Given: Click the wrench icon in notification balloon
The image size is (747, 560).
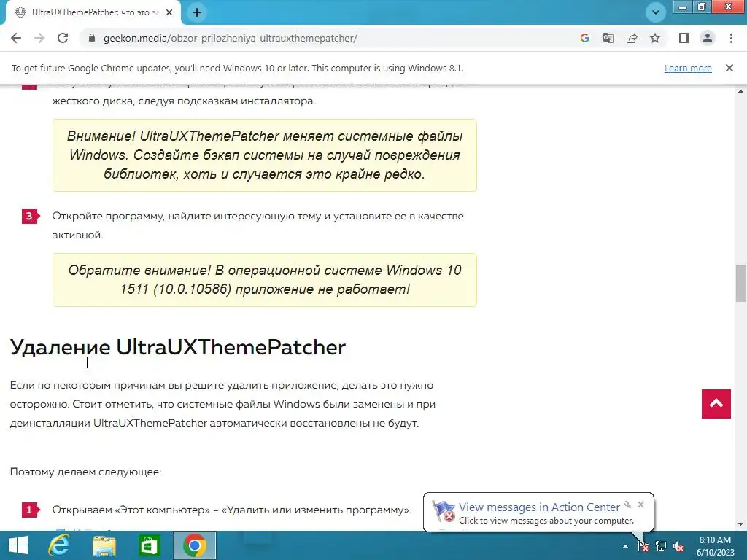Looking at the screenshot, I should pos(628,505).
